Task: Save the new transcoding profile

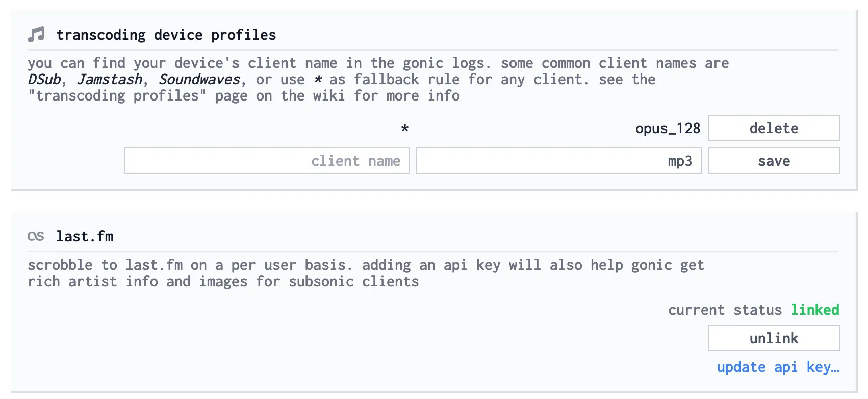Action: click(774, 161)
